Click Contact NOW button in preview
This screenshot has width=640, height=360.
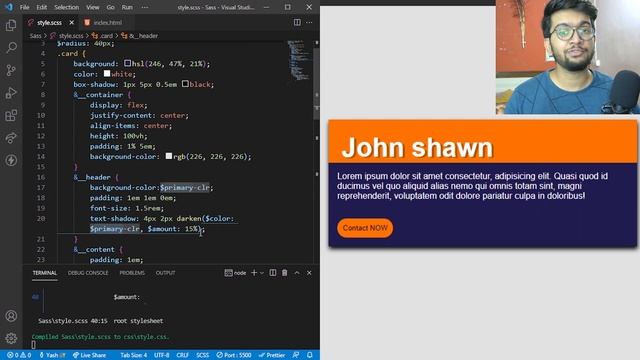click(x=365, y=228)
